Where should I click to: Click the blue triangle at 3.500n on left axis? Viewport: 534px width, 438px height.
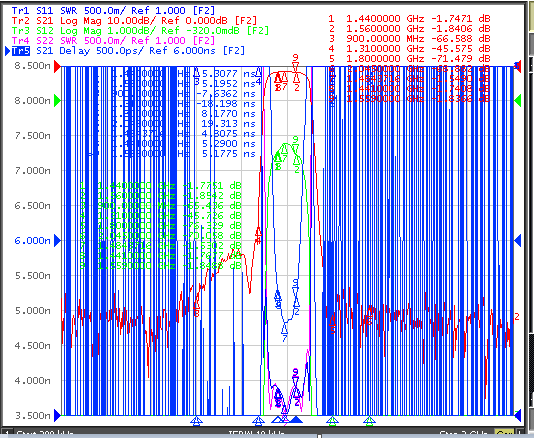pyautogui.click(x=58, y=415)
